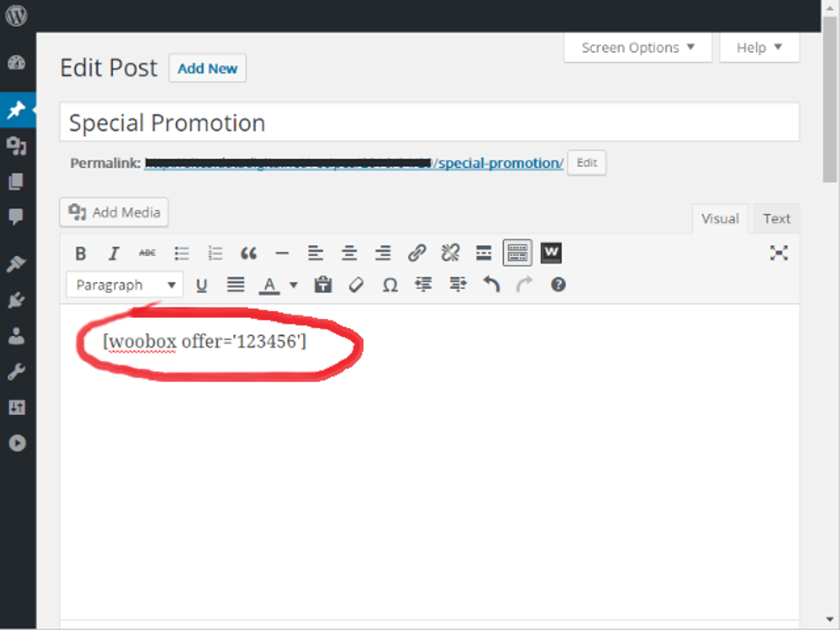Enable underline formatting
The height and width of the screenshot is (630, 840).
[202, 284]
